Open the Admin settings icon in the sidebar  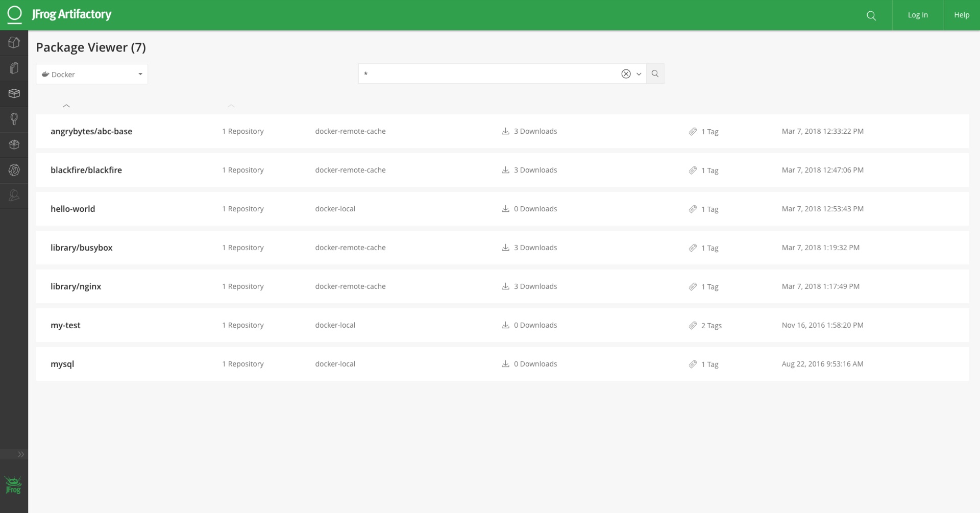click(14, 170)
